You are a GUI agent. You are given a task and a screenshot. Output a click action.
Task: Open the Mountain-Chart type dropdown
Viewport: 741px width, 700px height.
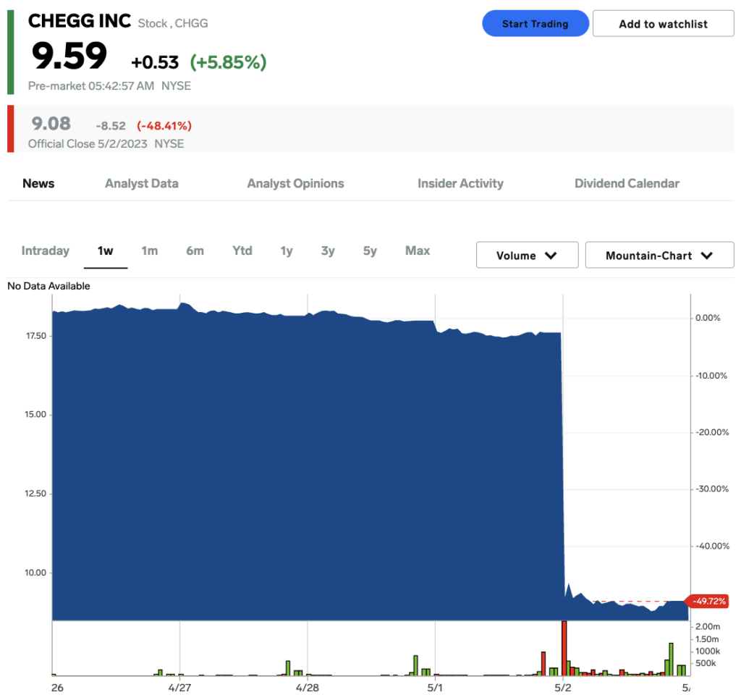(x=659, y=256)
